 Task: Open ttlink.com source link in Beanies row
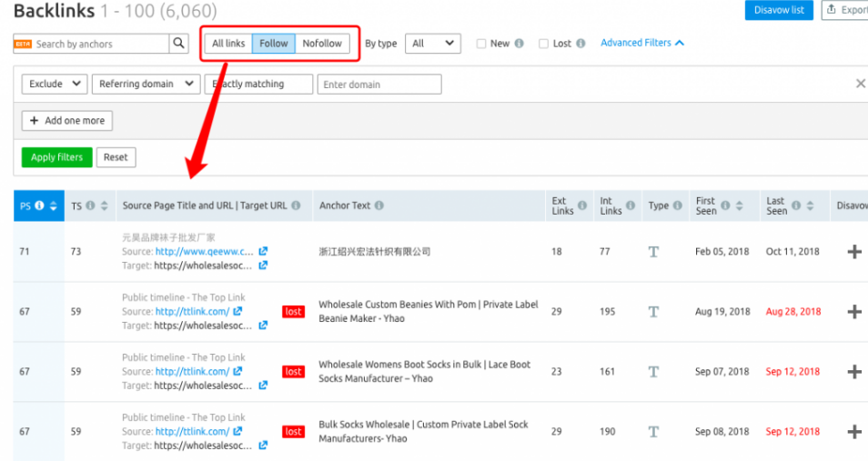192,311
